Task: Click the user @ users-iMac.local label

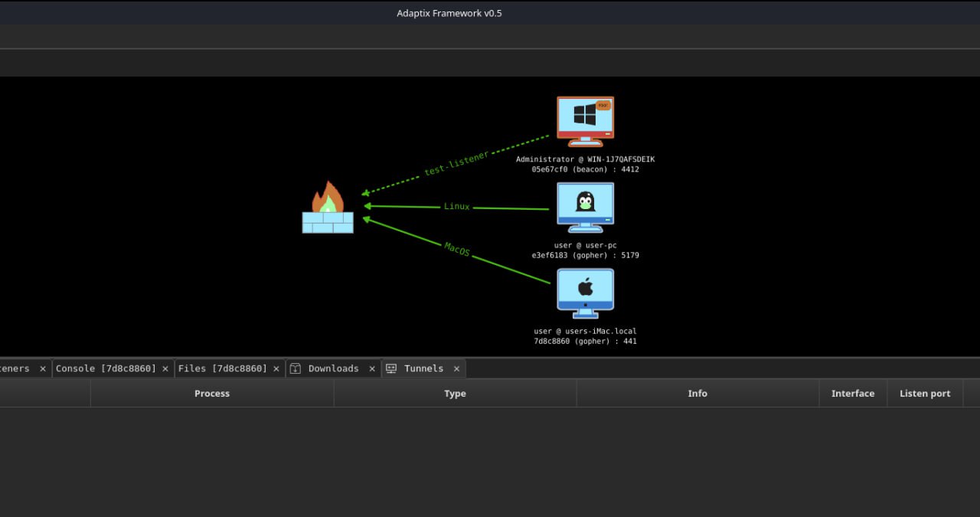Action: (585, 332)
